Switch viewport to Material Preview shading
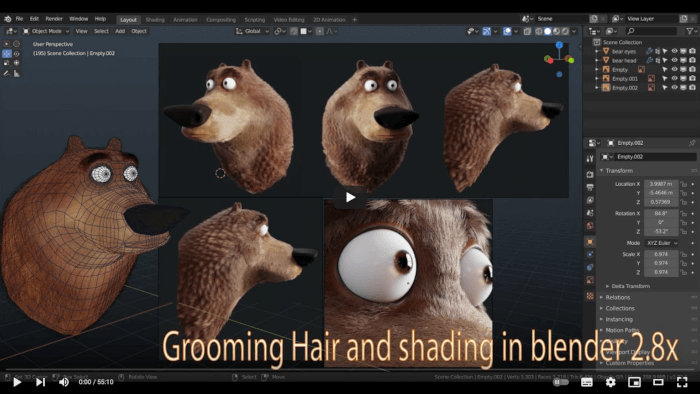 [x=557, y=31]
